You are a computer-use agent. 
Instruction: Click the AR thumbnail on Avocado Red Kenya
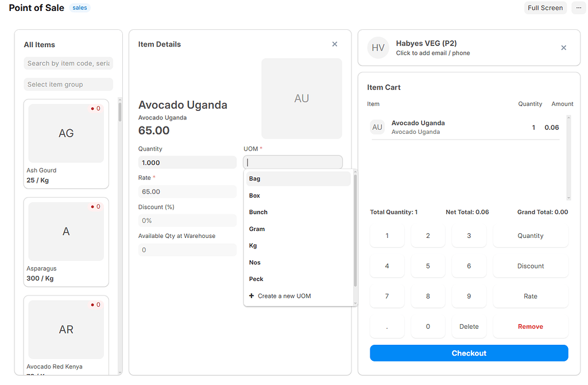click(65, 329)
